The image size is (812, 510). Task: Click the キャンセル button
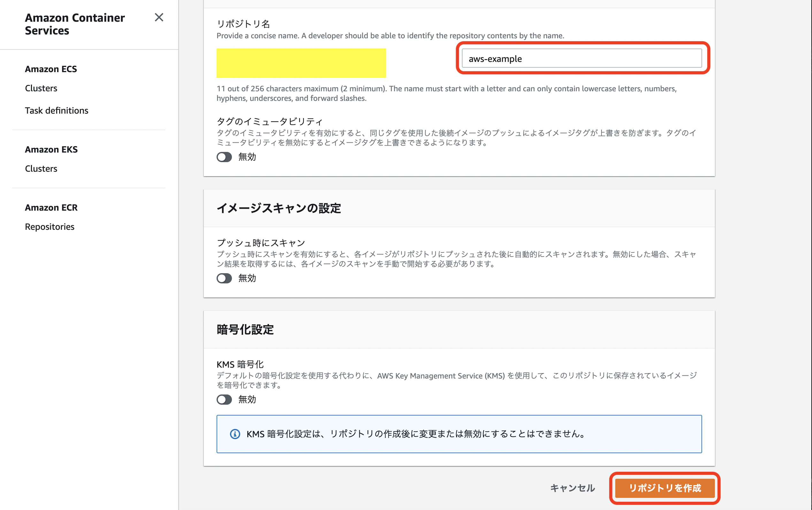[x=572, y=488]
